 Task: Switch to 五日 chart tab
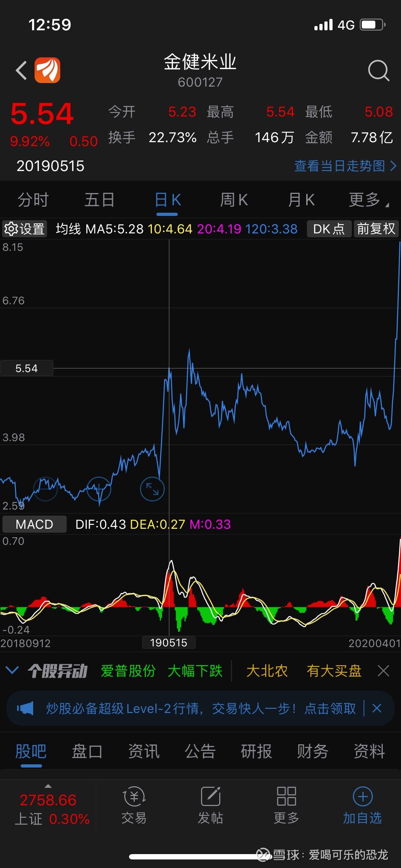(99, 200)
